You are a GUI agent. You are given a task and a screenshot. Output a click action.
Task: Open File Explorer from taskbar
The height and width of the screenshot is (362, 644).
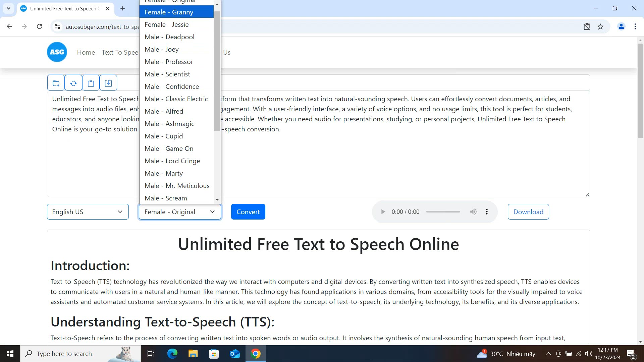pos(193,354)
